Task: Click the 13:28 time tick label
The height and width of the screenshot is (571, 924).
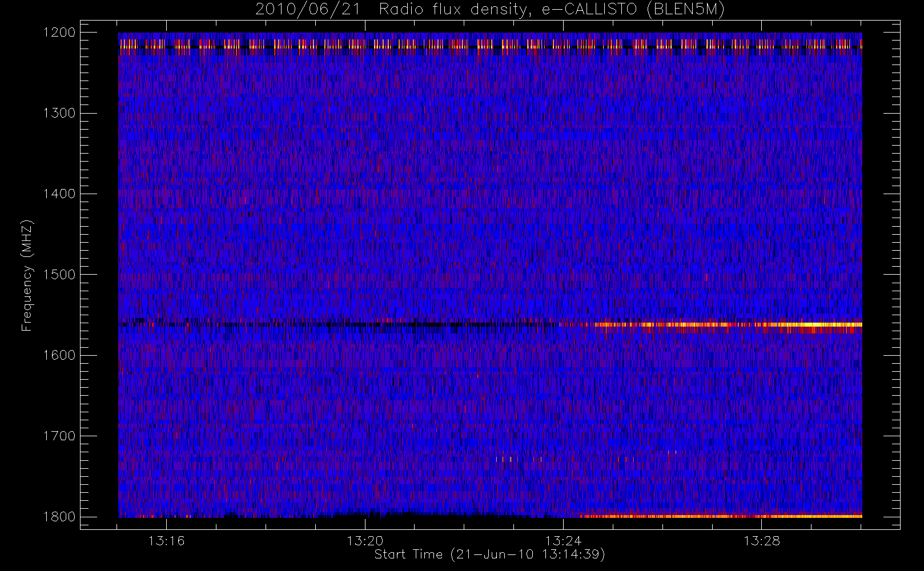Action: point(761,541)
